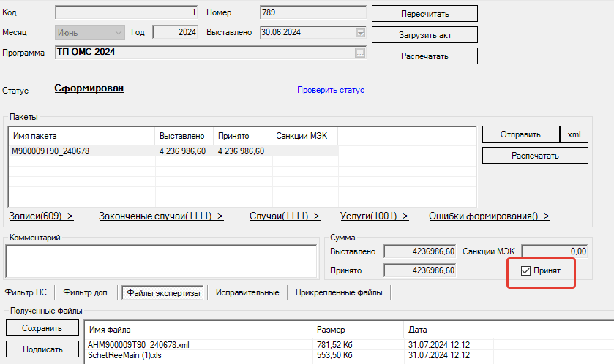The image size is (614, 364).
Task: Open the Записи(609) link
Action: tap(41, 216)
